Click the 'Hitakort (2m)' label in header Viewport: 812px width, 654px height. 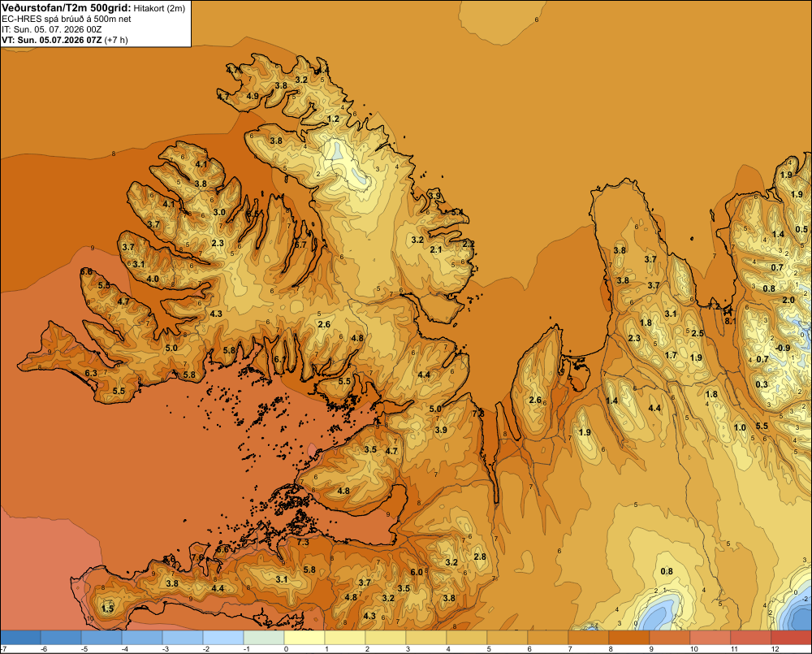click(159, 8)
